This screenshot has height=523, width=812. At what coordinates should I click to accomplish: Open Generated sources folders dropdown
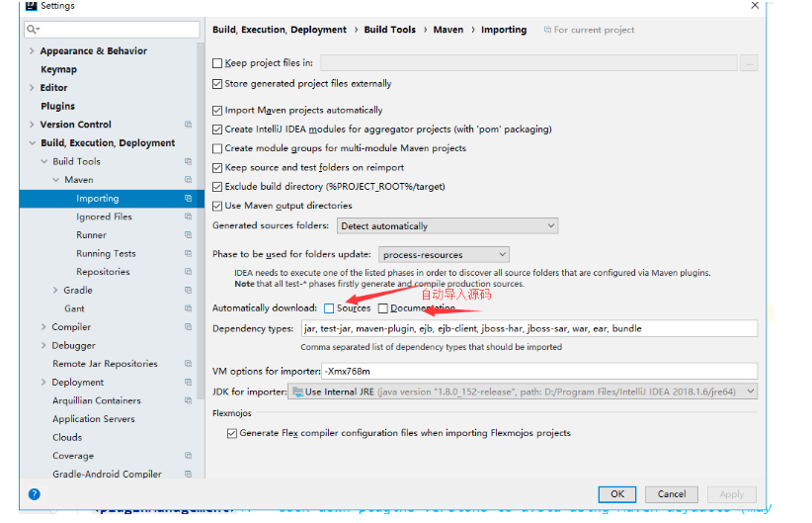(447, 226)
